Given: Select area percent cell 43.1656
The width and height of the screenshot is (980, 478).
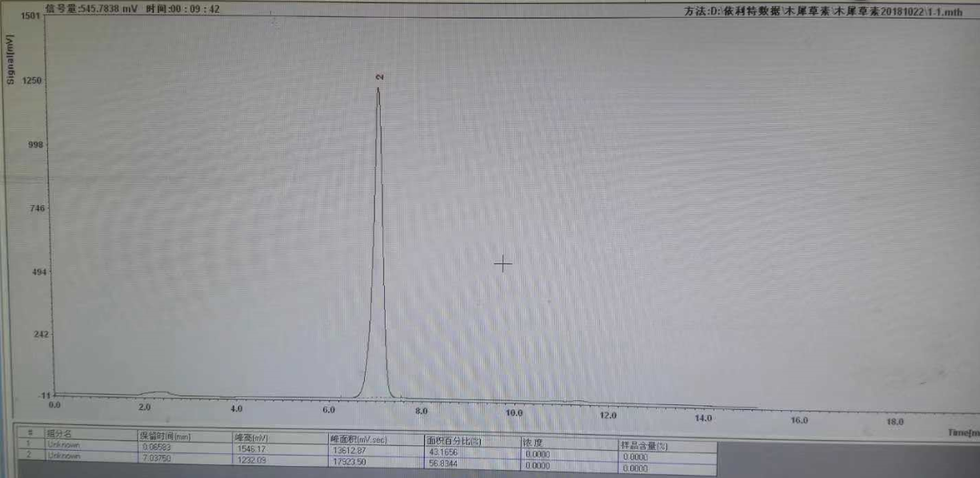Looking at the screenshot, I should [x=470, y=452].
